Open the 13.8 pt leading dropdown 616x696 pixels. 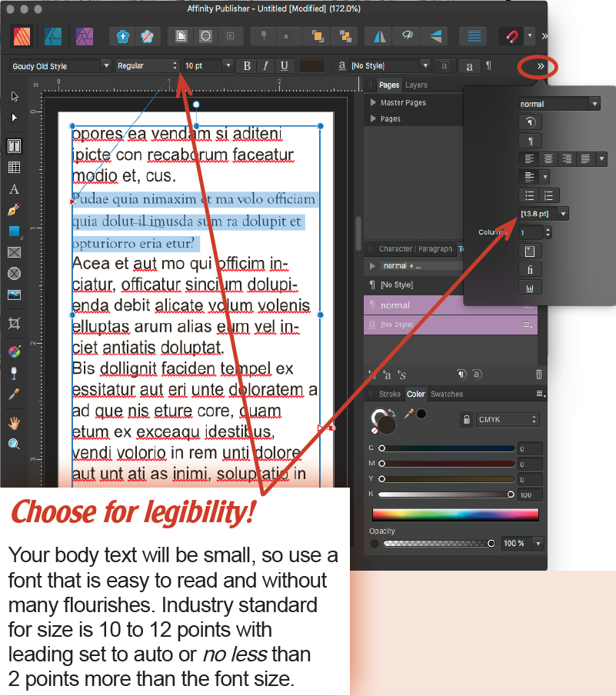pyautogui.click(x=564, y=213)
